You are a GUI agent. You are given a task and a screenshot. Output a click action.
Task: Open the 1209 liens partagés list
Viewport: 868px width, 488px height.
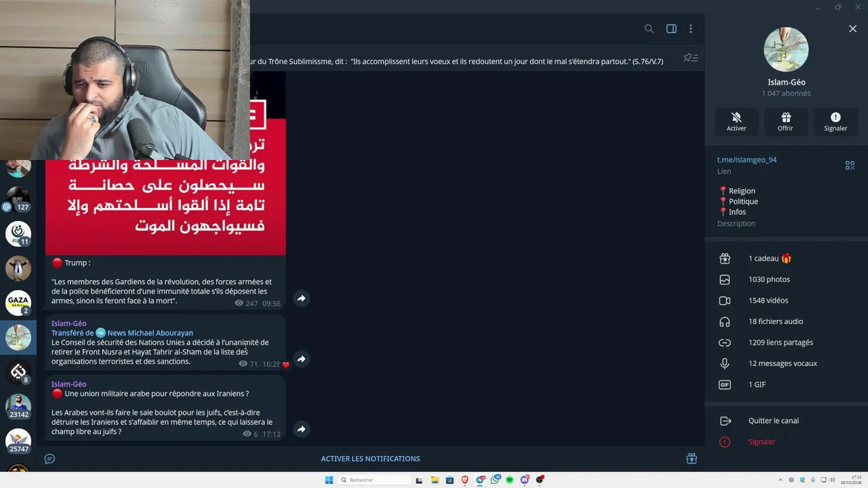[x=786, y=342]
